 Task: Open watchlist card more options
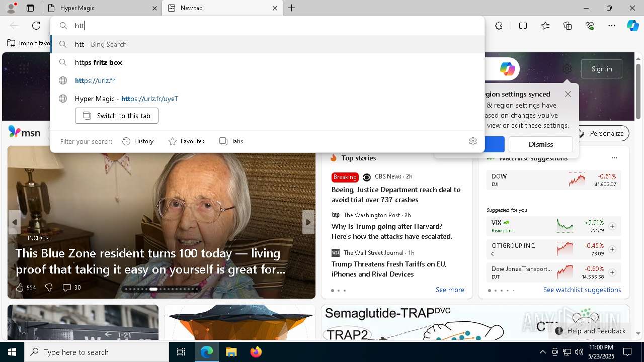pyautogui.click(x=614, y=158)
